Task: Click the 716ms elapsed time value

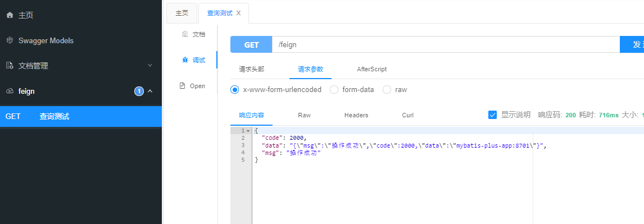Action: point(609,115)
